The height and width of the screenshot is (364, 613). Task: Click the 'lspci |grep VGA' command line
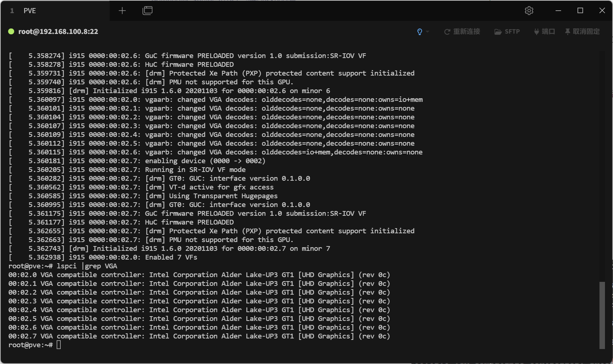point(87,266)
